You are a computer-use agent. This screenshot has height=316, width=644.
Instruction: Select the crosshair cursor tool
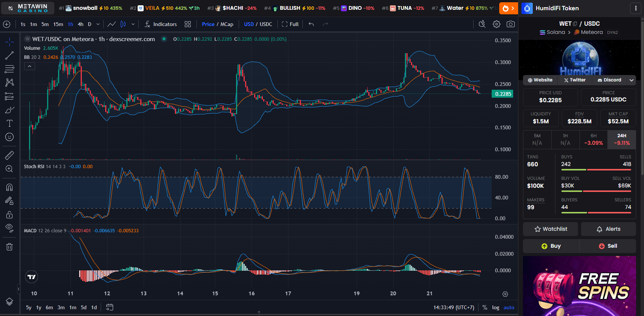(9, 42)
